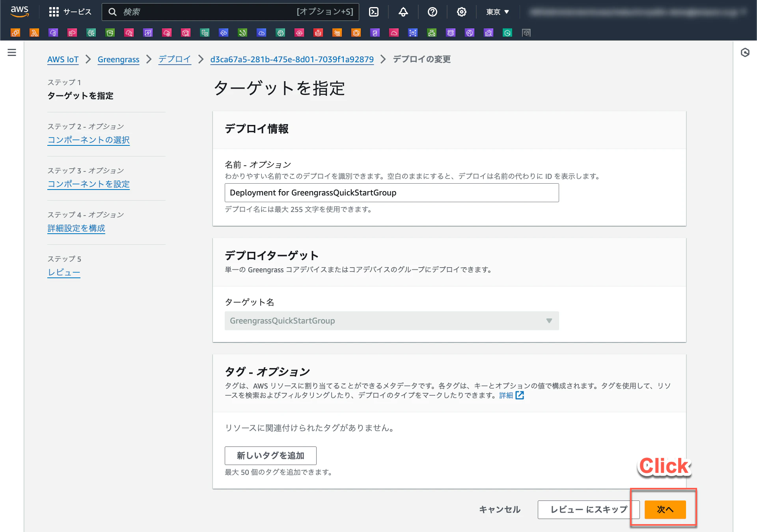Expand the hamburger side navigation
This screenshot has width=757, height=532.
(12, 52)
